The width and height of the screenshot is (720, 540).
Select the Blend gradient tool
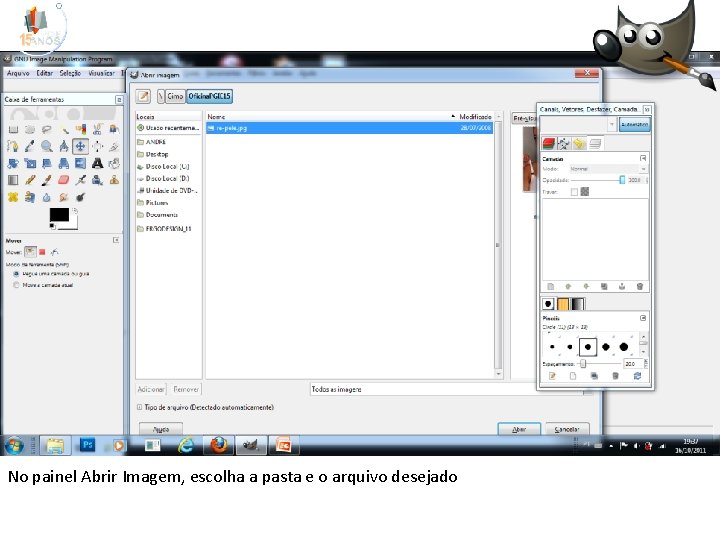[13, 180]
